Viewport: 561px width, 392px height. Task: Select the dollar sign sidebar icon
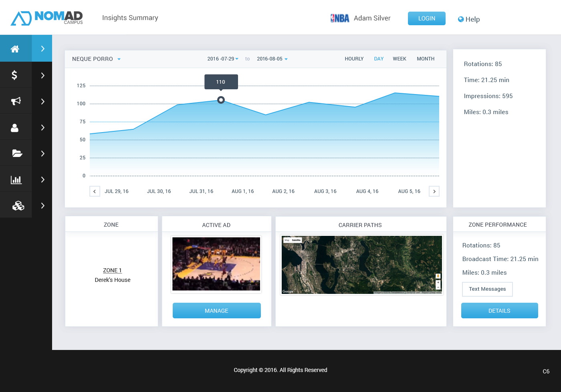[15, 74]
